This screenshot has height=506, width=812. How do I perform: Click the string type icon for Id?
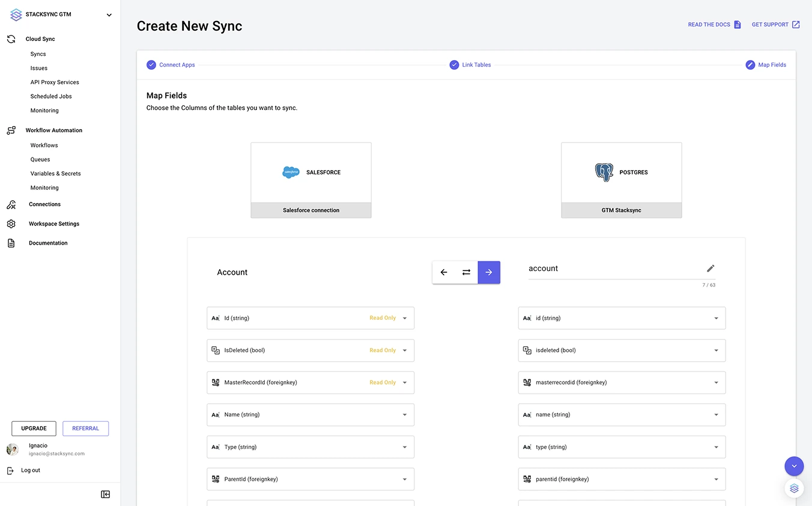pyautogui.click(x=216, y=319)
